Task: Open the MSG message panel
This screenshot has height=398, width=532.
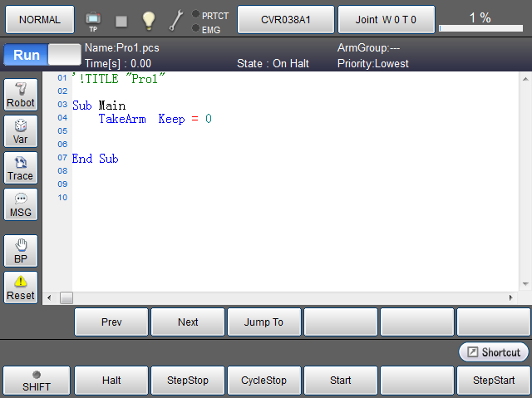Action: click(x=21, y=204)
